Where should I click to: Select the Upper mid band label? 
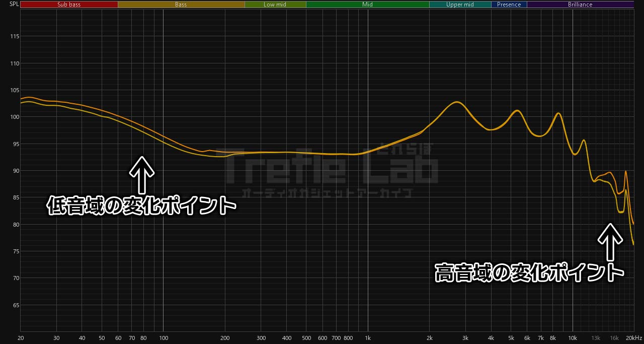460,5
